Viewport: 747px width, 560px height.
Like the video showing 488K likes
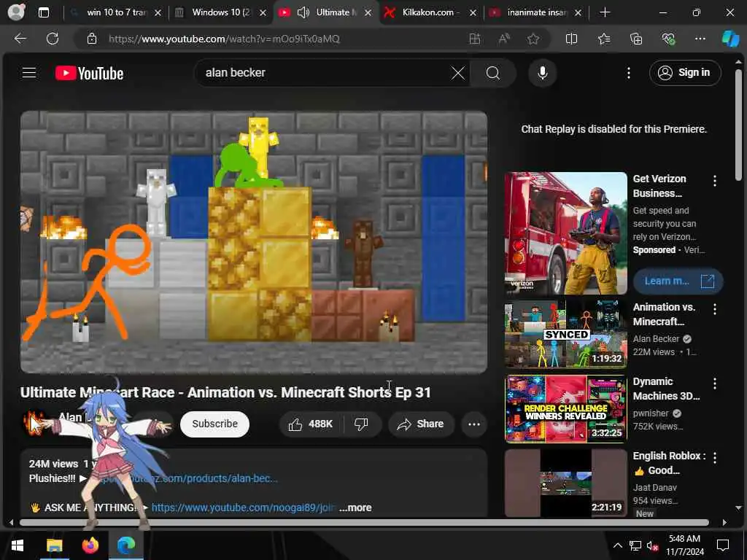coord(311,424)
